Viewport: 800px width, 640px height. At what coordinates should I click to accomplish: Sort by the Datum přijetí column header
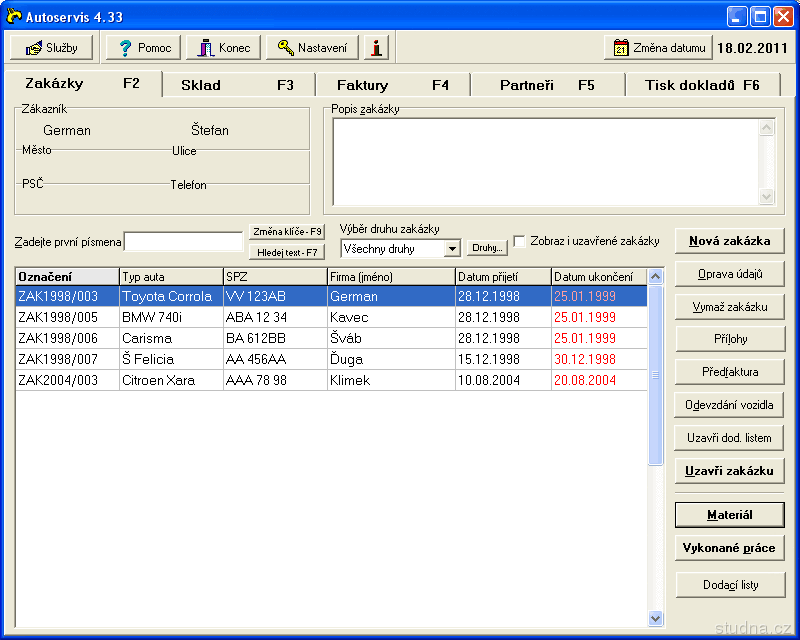(502, 276)
